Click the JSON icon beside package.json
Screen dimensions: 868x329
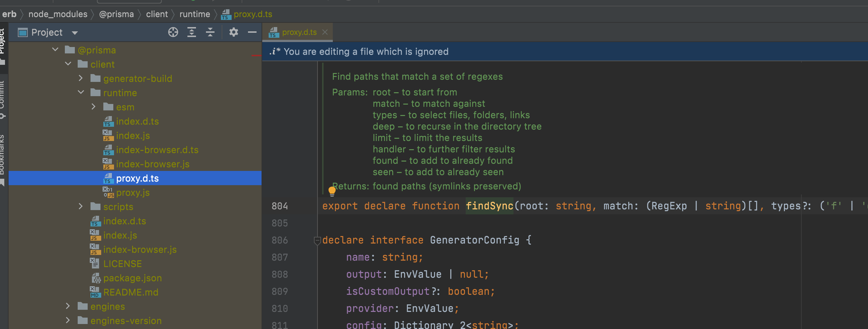point(96,278)
